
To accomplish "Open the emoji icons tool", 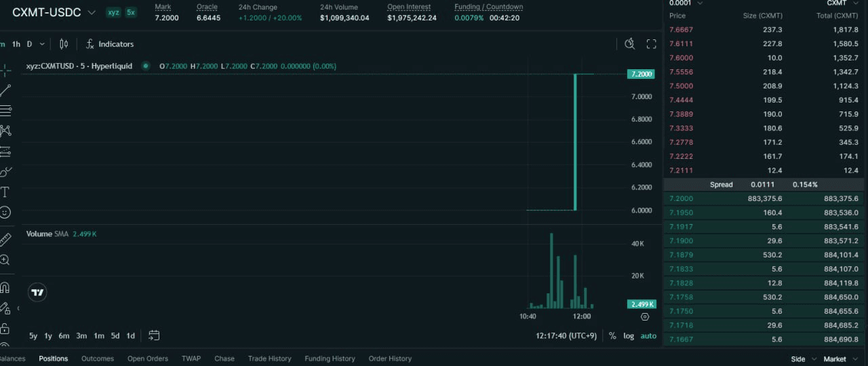I will [5, 213].
